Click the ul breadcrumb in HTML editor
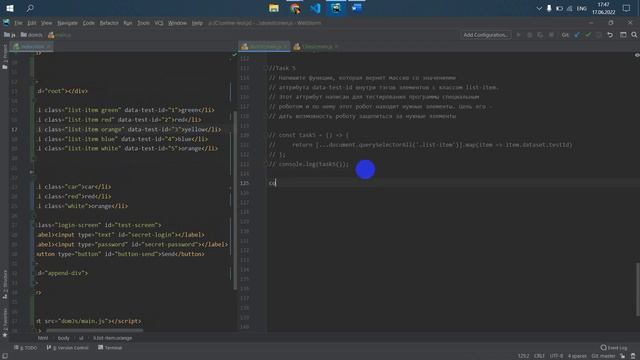This screenshot has height=360, width=640. click(x=81, y=338)
